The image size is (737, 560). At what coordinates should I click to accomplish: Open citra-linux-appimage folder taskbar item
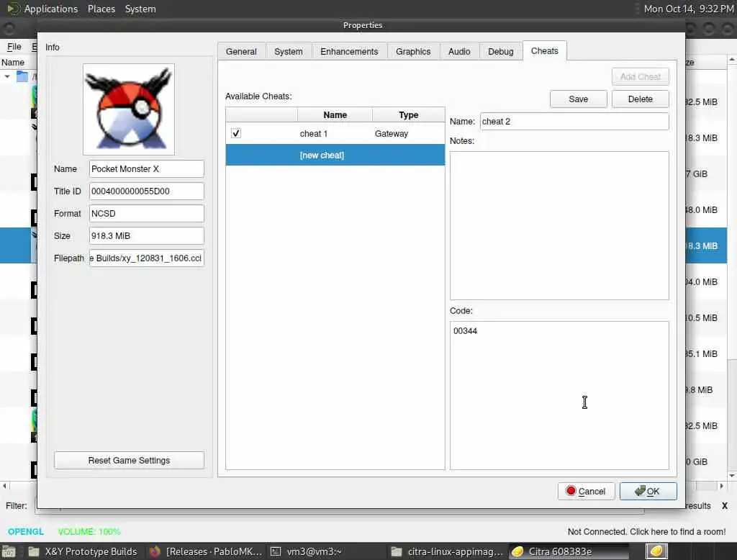448,551
